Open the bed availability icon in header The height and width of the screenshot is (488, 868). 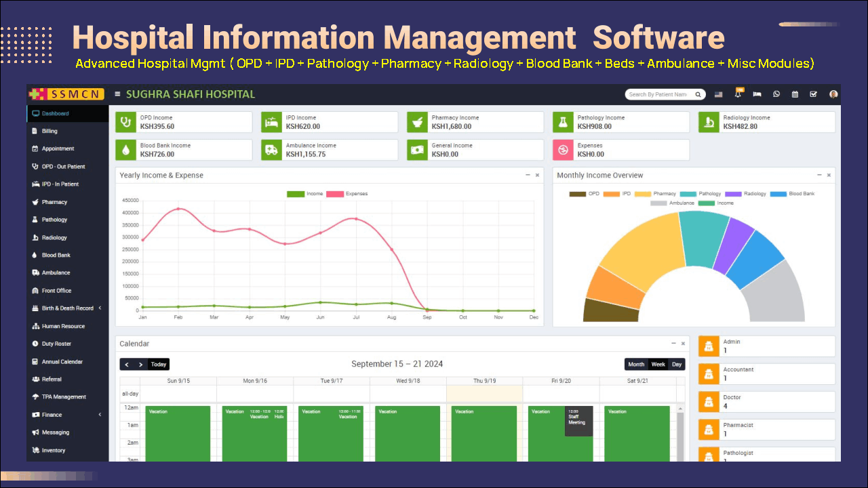coord(757,94)
